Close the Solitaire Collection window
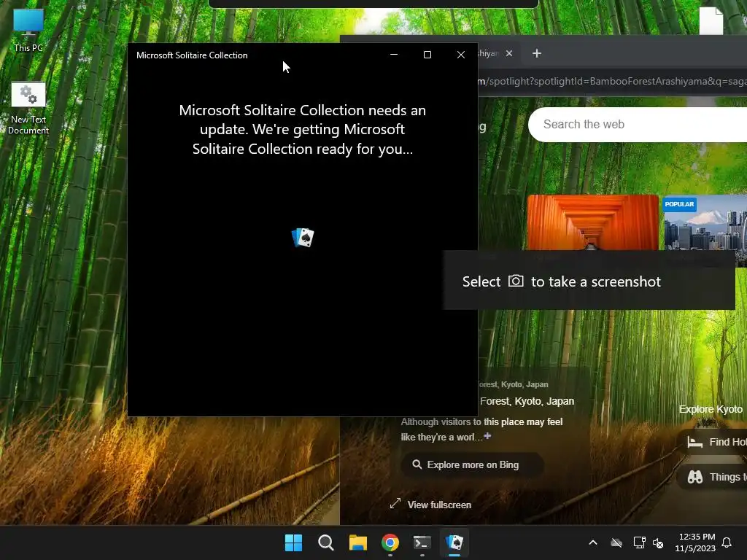This screenshot has height=560, width=747. point(461,55)
